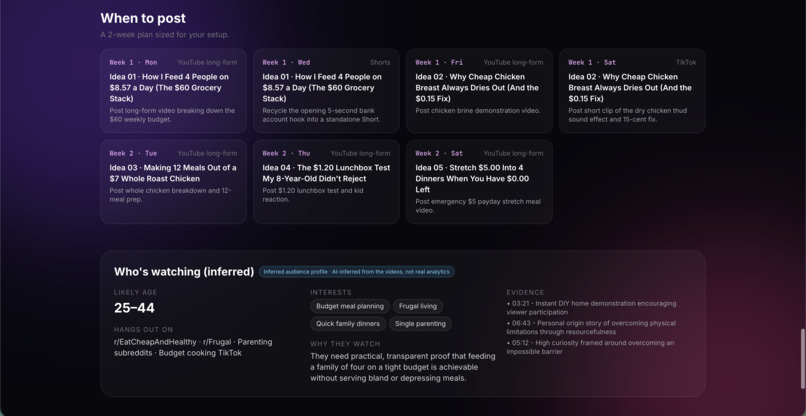Viewport: 806px width, 416px height.
Task: Open the Week 2 Sat schedule card
Action: (479, 182)
